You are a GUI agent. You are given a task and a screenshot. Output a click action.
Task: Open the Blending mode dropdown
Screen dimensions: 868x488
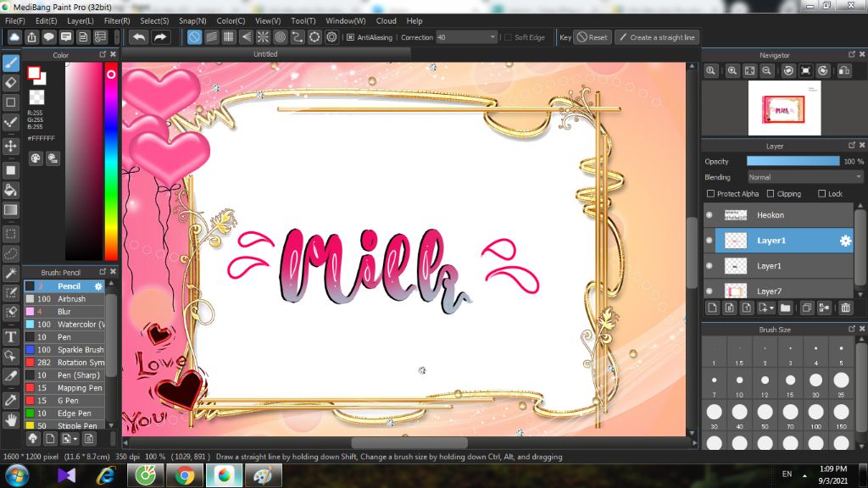point(805,177)
